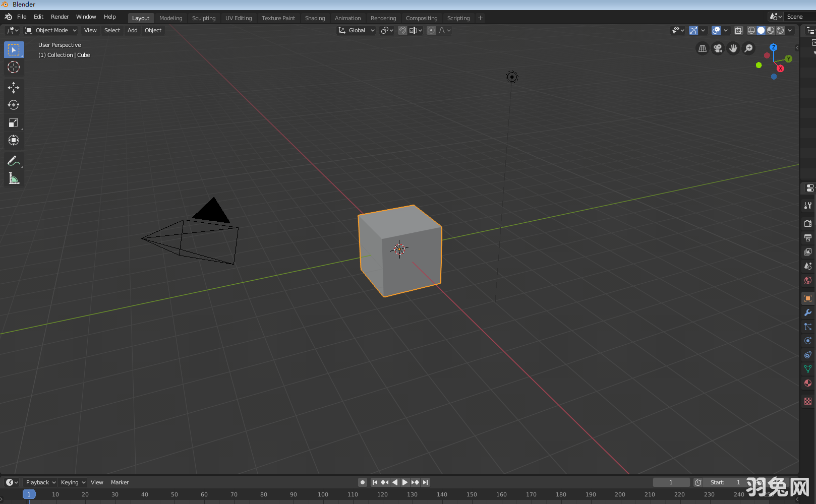The height and width of the screenshot is (504, 816).
Task: Jump to end of timeline playback
Action: (426, 482)
